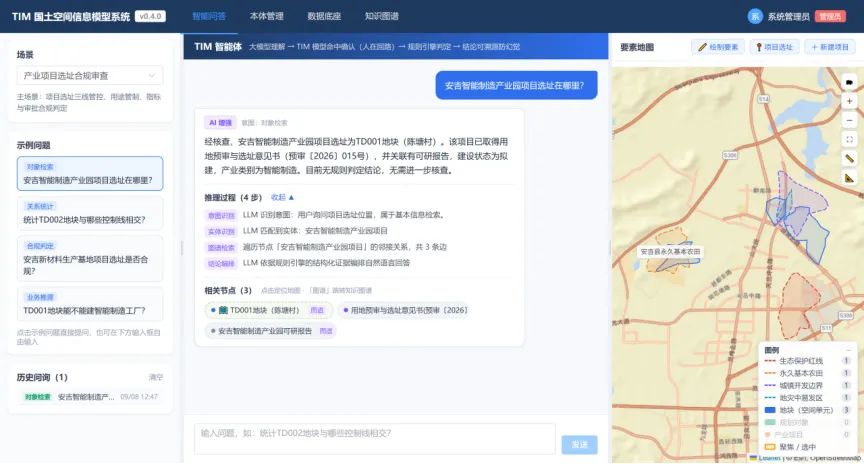The image size is (864, 464).
Task: Click the user question bubble
Action: click(516, 85)
